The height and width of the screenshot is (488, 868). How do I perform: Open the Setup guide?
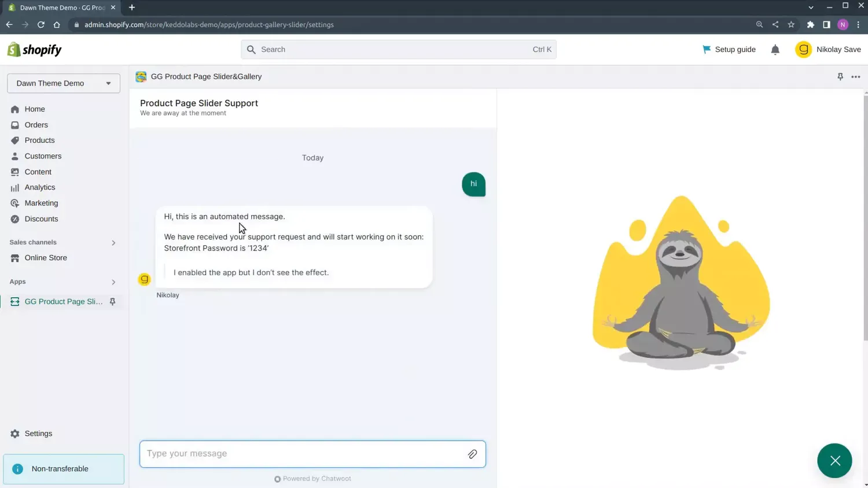click(x=729, y=49)
